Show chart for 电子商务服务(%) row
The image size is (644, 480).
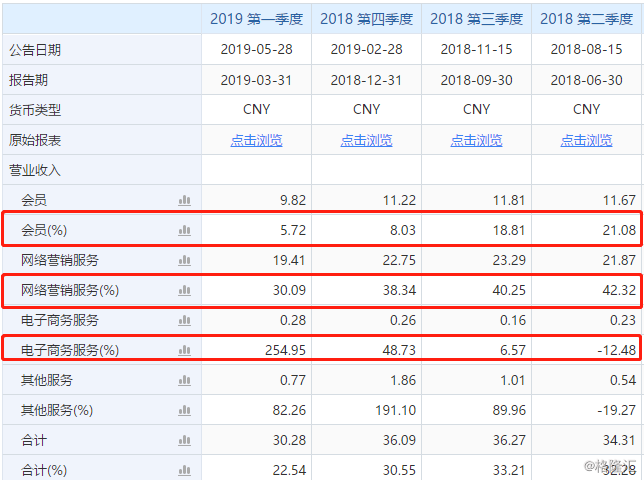(x=184, y=350)
